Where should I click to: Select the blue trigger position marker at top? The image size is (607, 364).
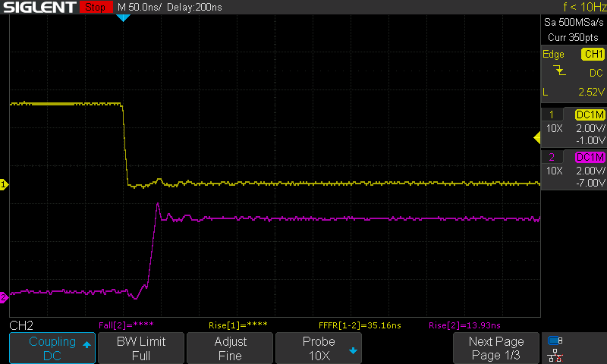(x=123, y=17)
